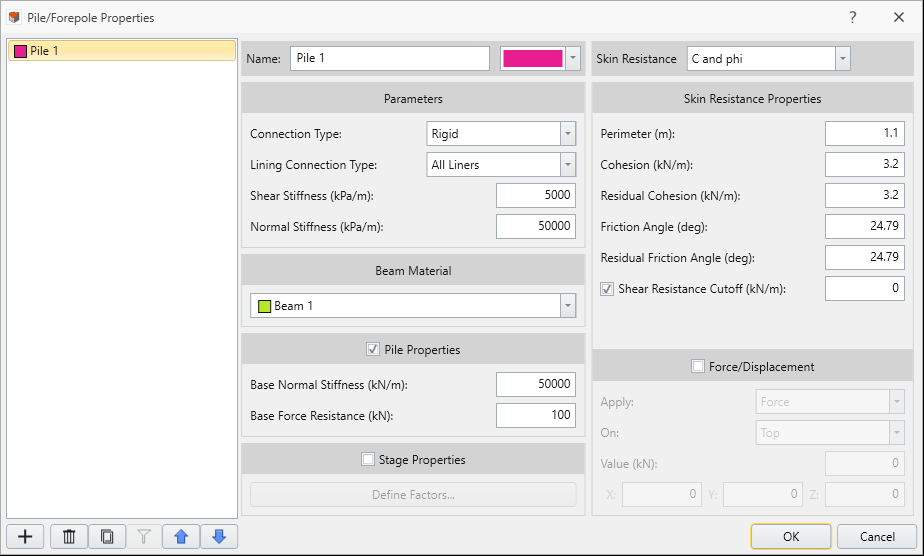This screenshot has width=924, height=556.
Task: Click the Cohesion (kN/m) input field
Action: [x=864, y=165]
